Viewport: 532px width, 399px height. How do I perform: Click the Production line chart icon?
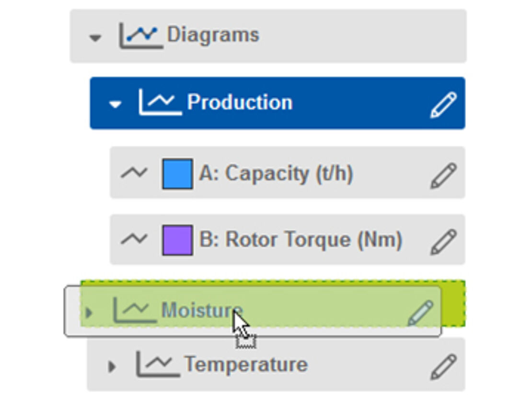pos(160,102)
